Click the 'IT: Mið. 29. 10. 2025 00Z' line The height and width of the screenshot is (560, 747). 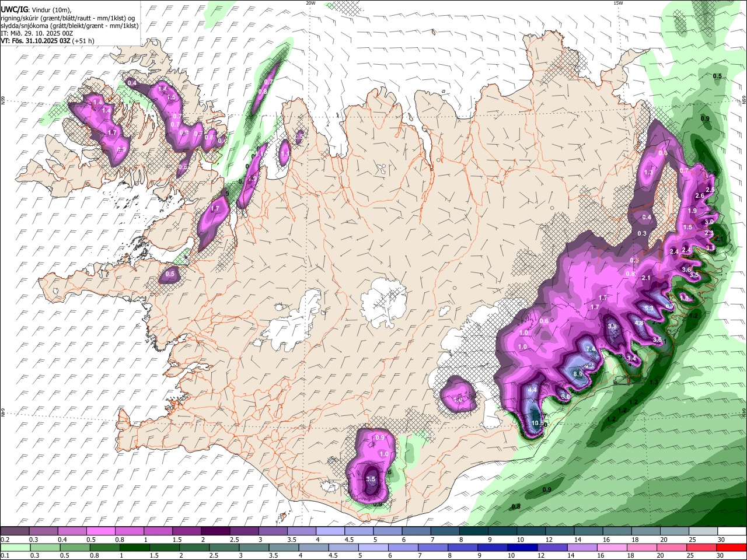[37, 33]
